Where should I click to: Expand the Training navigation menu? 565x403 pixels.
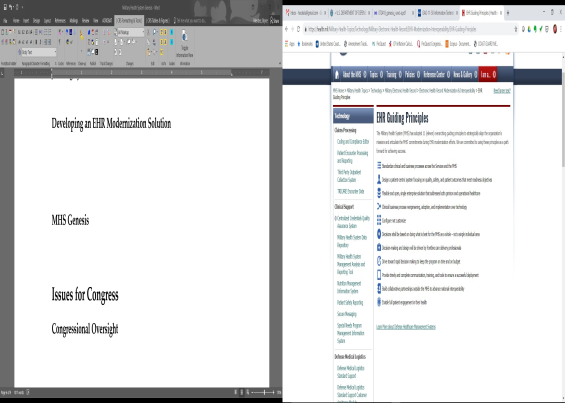click(394, 75)
